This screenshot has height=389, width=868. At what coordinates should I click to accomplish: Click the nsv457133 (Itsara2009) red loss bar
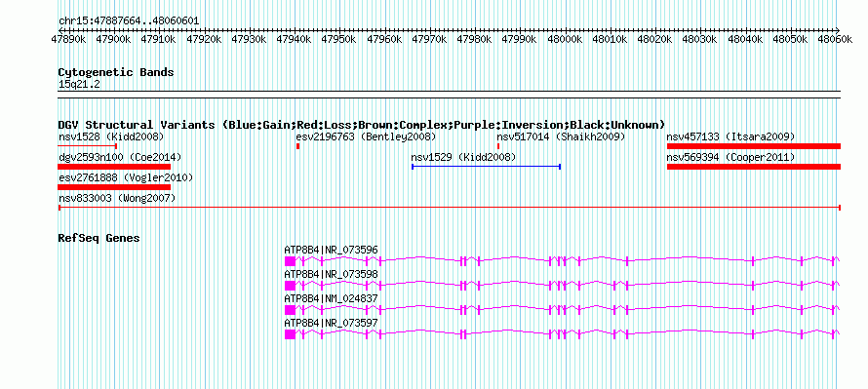[x=754, y=146]
